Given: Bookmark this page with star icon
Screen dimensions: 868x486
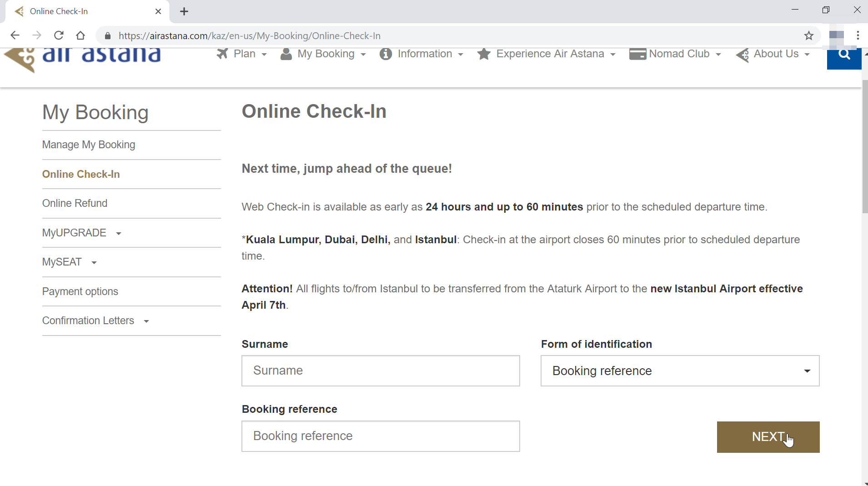Looking at the screenshot, I should (809, 35).
